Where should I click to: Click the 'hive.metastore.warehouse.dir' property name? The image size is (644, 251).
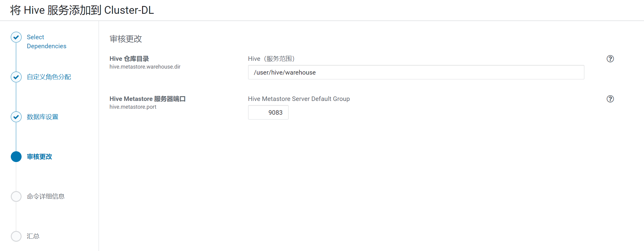(x=145, y=67)
